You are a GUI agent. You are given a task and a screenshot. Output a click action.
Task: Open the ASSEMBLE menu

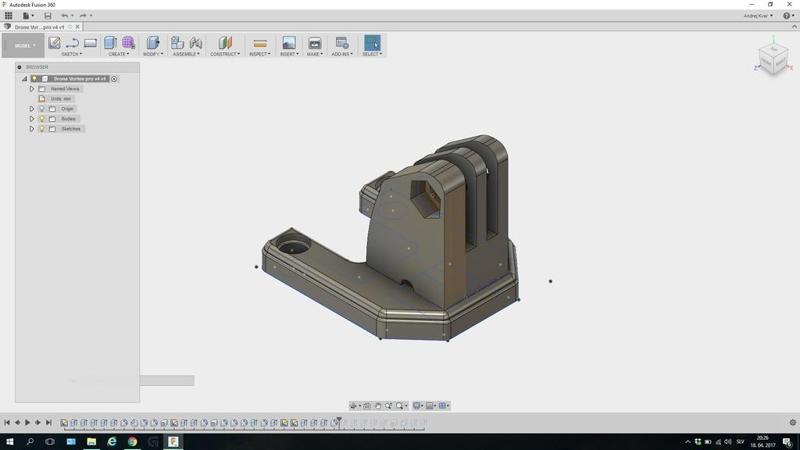pos(186,54)
